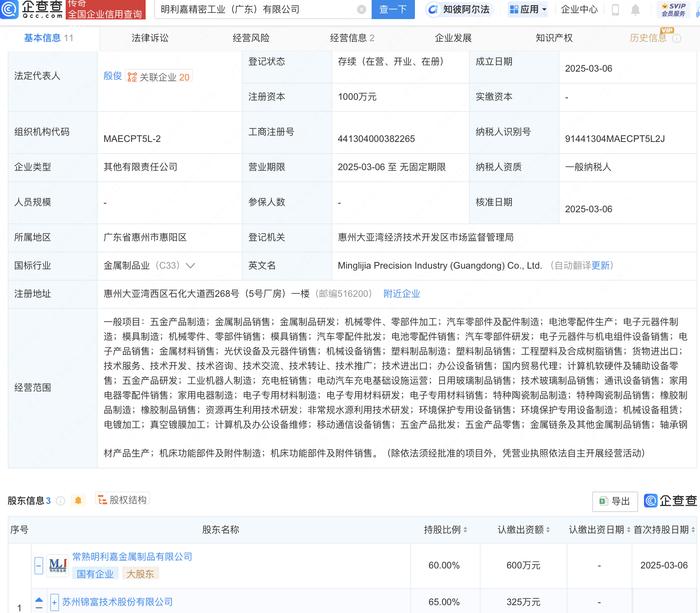Switch to the 企业发展 tab

pyautogui.click(x=453, y=38)
